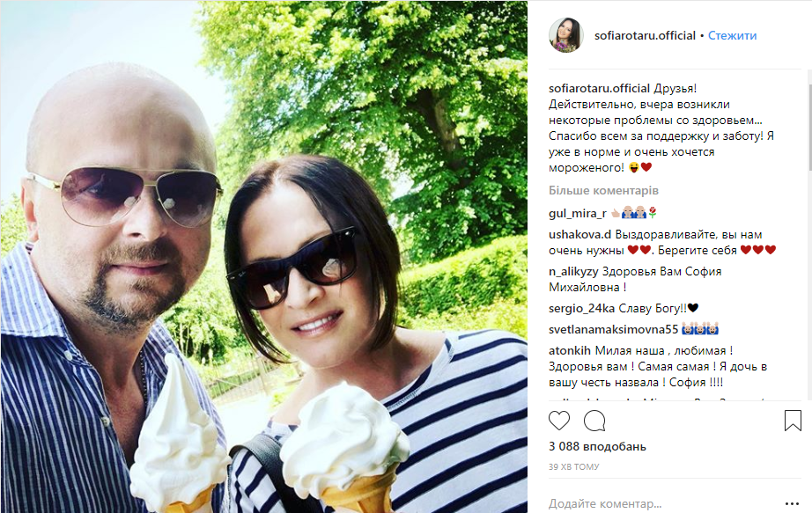This screenshot has width=812, height=513.
Task: Open sergio_24ka commenter profile
Action: click(x=581, y=308)
